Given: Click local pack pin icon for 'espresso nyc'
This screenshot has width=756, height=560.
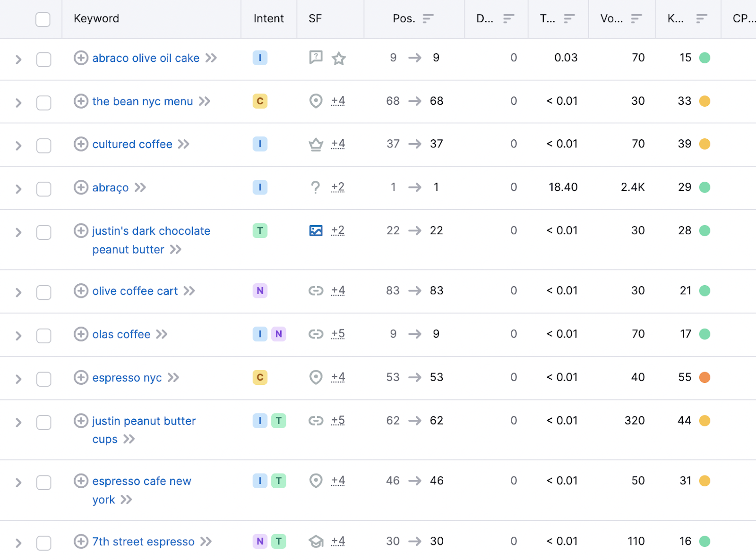Looking at the screenshot, I should pyautogui.click(x=316, y=377).
